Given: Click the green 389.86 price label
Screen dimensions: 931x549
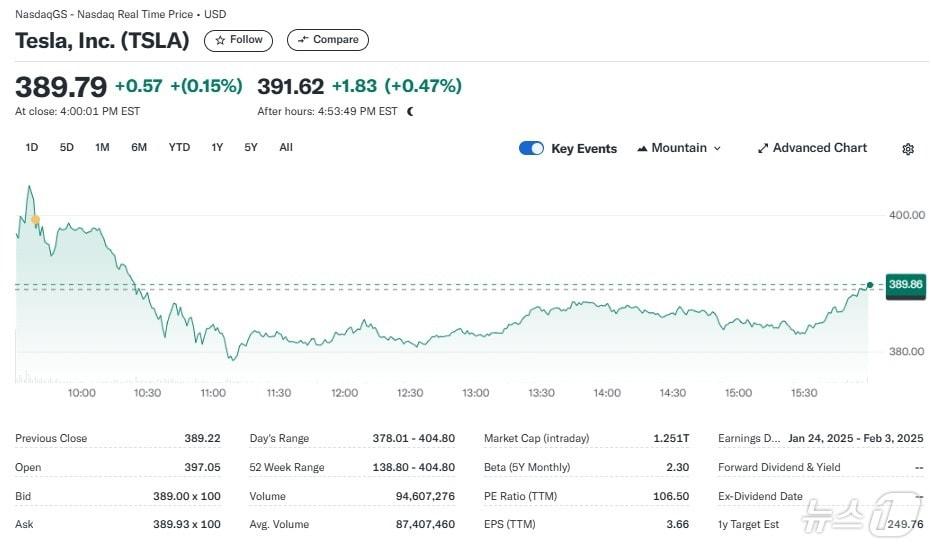Looking at the screenshot, I should coord(904,285).
